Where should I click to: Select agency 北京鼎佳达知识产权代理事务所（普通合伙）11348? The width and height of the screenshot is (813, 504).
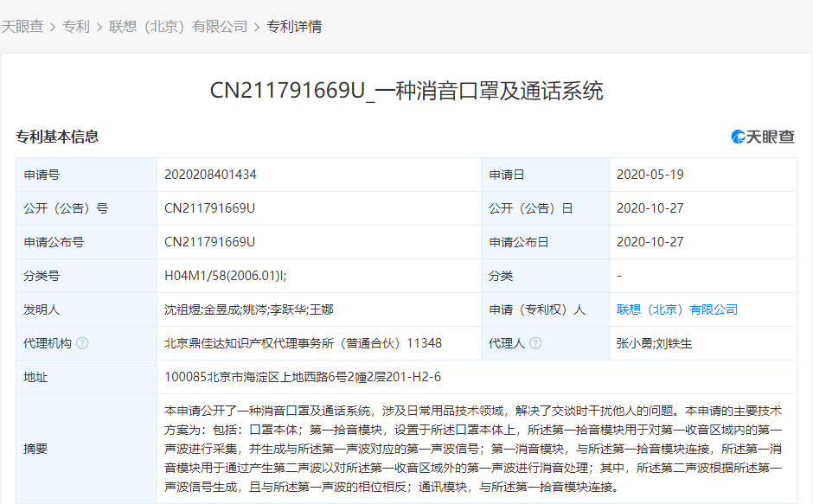tap(303, 343)
